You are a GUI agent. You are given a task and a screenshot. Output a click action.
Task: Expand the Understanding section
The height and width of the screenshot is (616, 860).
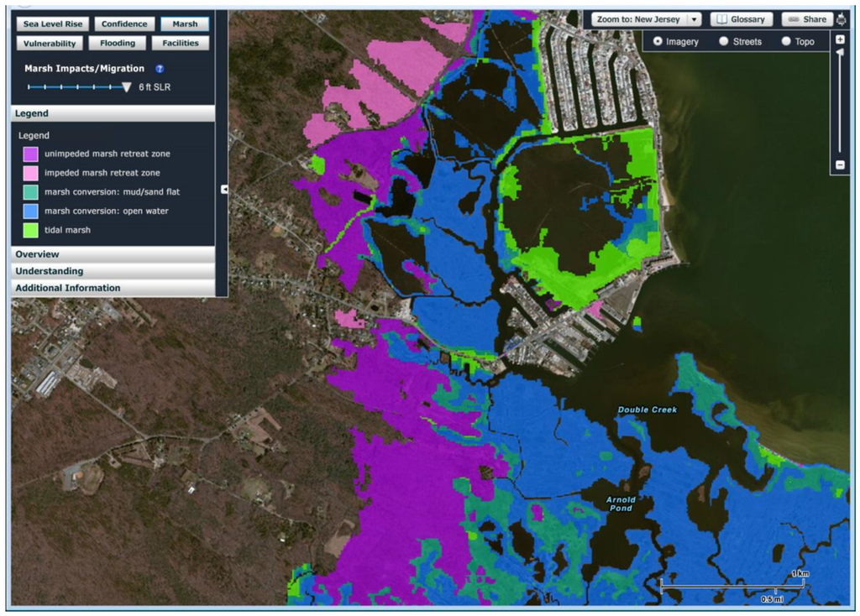tap(113, 271)
